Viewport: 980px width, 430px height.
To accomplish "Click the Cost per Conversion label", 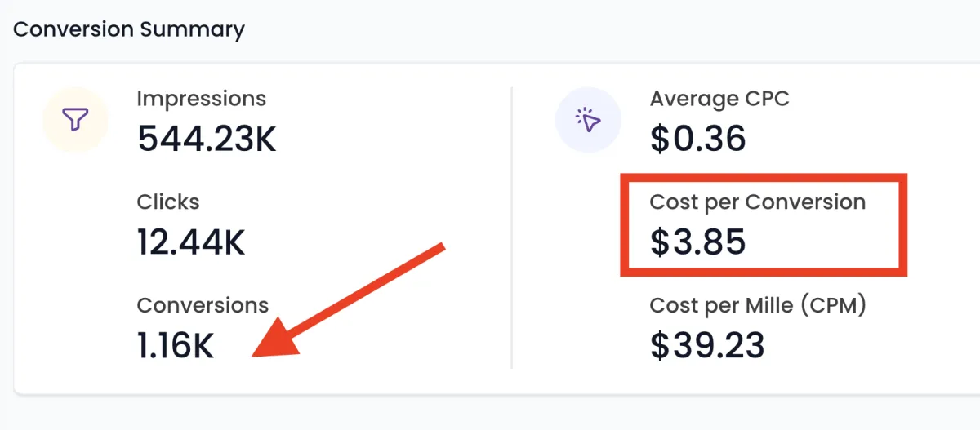I will (x=757, y=202).
